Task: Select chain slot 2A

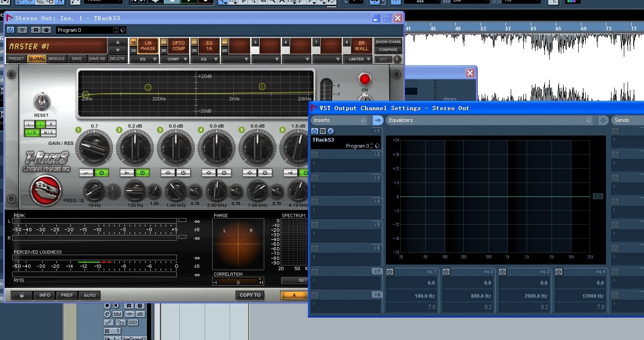Action: (164, 42)
